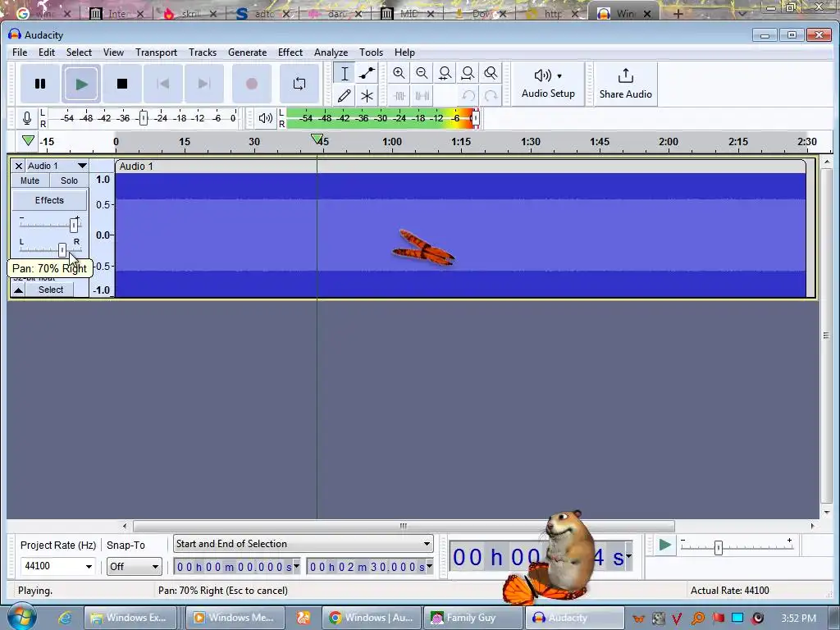Click the horizontal scrollbar thumb
Image resolution: width=840 pixels, height=630 pixels.
(404, 526)
